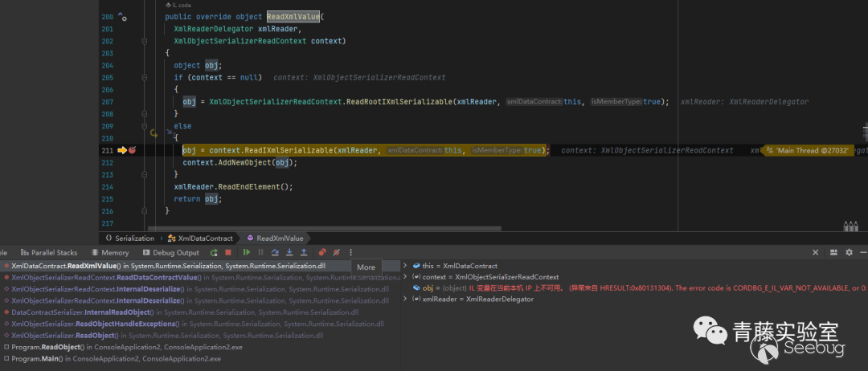Click the Restart debugging icon
Image resolution: width=868 pixels, height=371 pixels.
point(215,252)
